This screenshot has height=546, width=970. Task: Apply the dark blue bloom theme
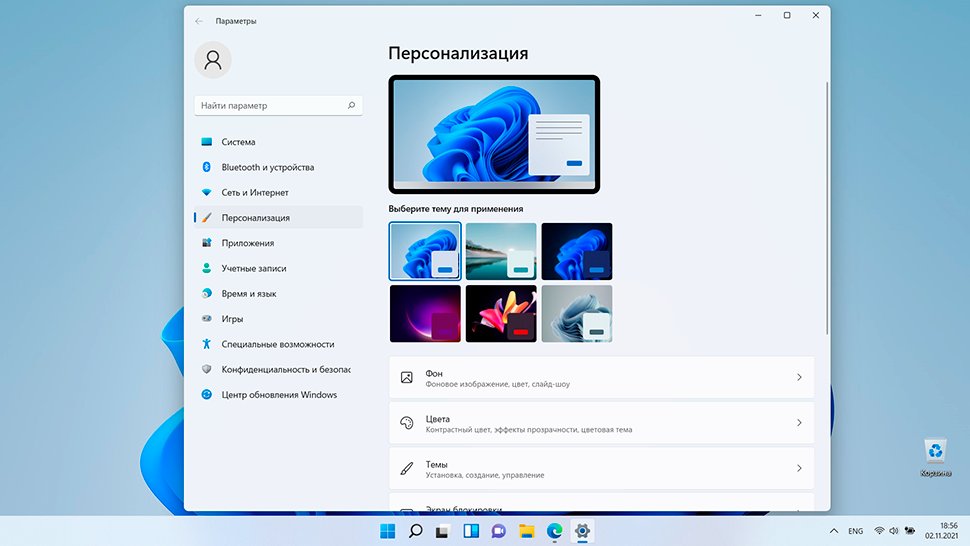(x=577, y=251)
